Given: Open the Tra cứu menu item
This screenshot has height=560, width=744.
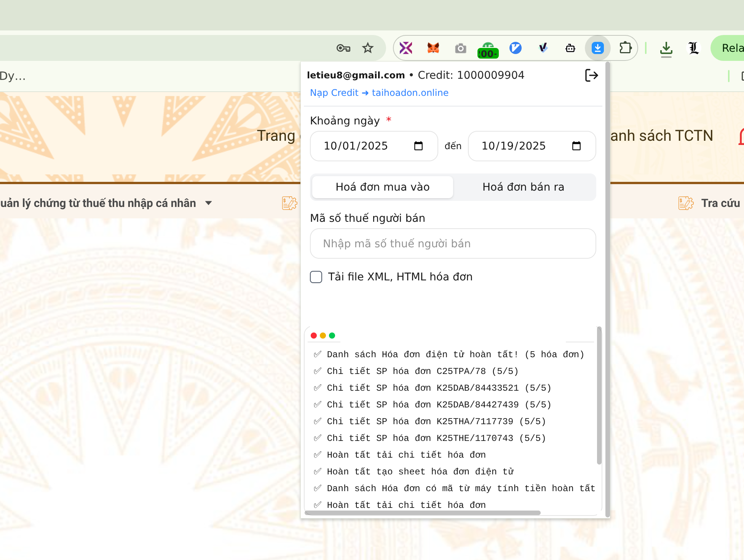Looking at the screenshot, I should [x=720, y=203].
